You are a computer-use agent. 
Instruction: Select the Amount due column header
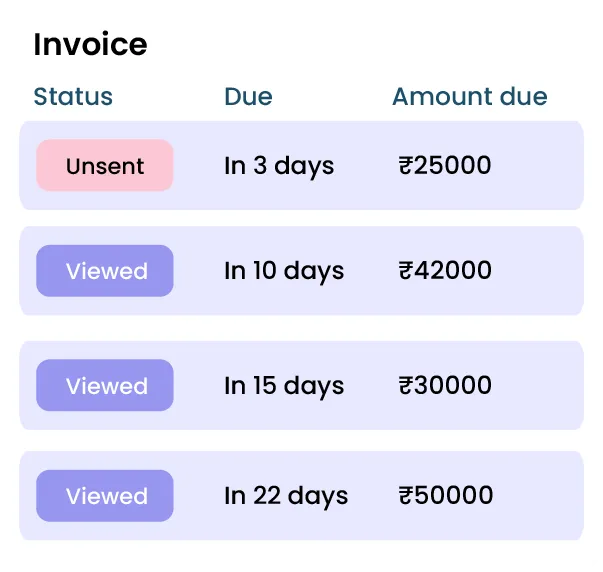click(469, 97)
